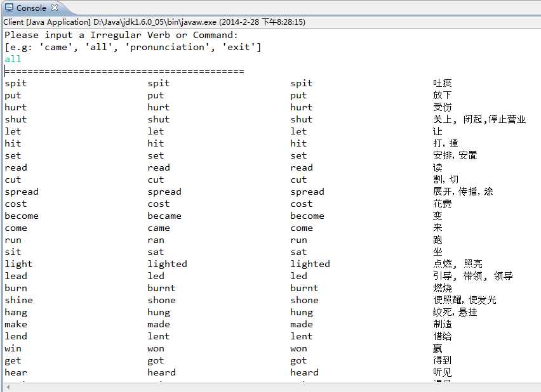This screenshot has width=541, height=392.
Task: Click the Chinese meaning '引导, 带领, 领导'
Action: [x=473, y=276]
